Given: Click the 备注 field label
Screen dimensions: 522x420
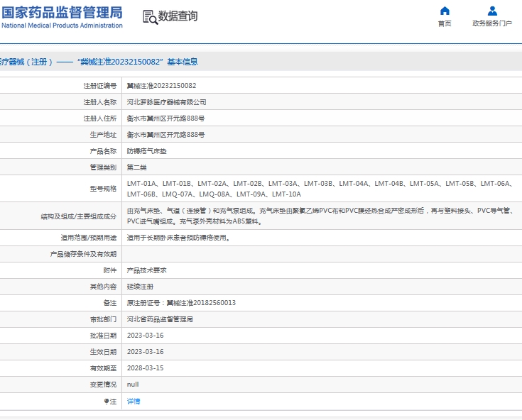Looking at the screenshot, I should [110, 303].
